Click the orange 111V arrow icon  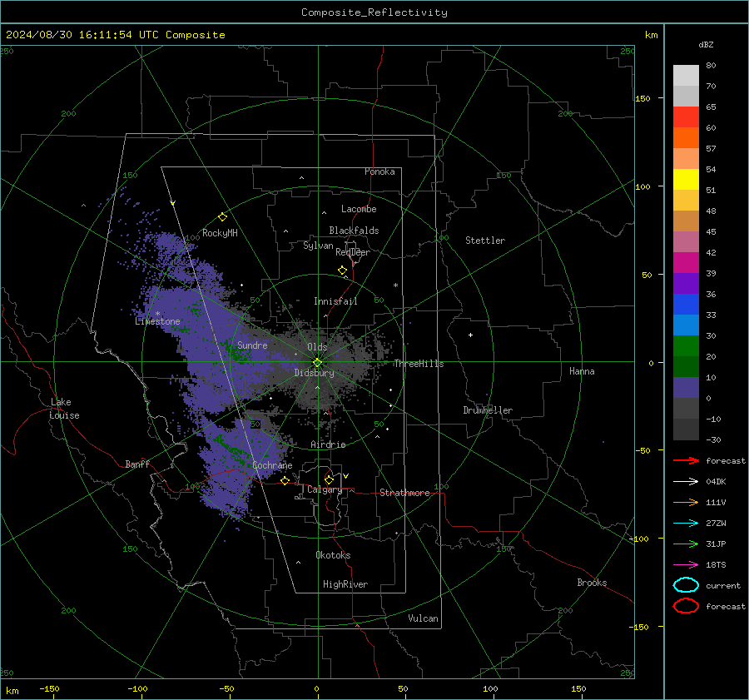click(x=686, y=502)
